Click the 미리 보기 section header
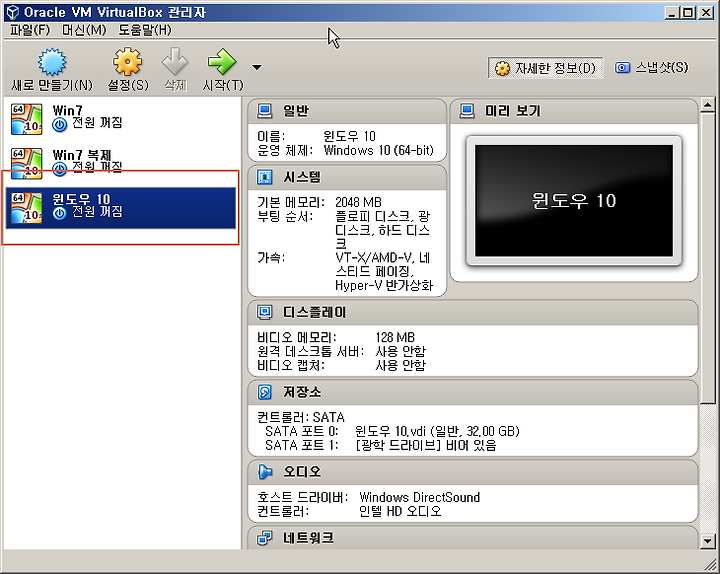 (x=574, y=111)
